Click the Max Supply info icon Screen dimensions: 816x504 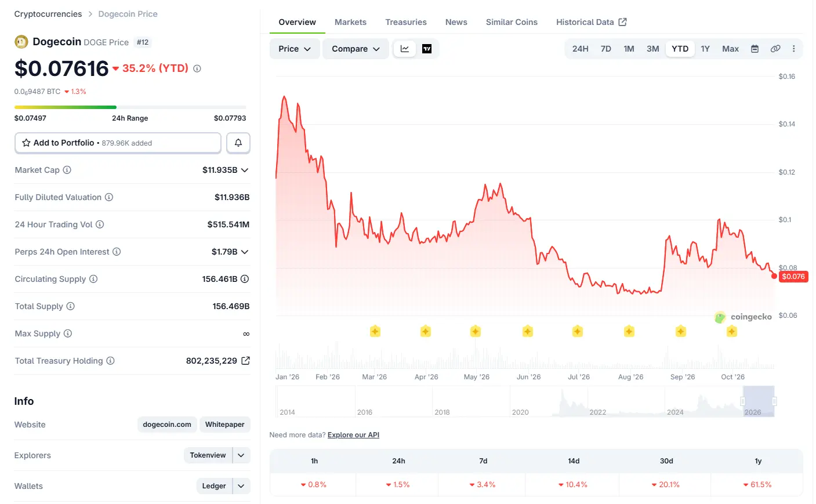click(x=68, y=333)
